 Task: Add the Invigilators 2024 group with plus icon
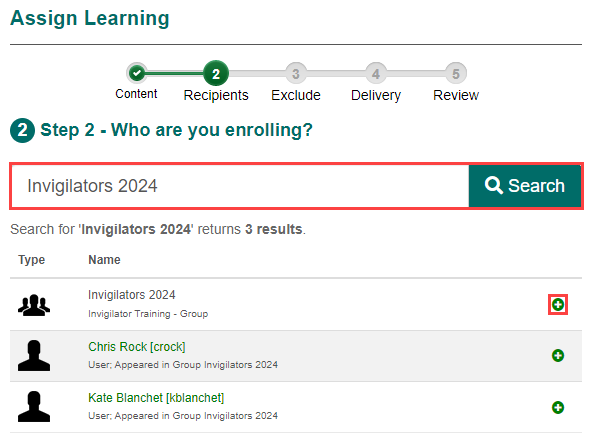(558, 304)
